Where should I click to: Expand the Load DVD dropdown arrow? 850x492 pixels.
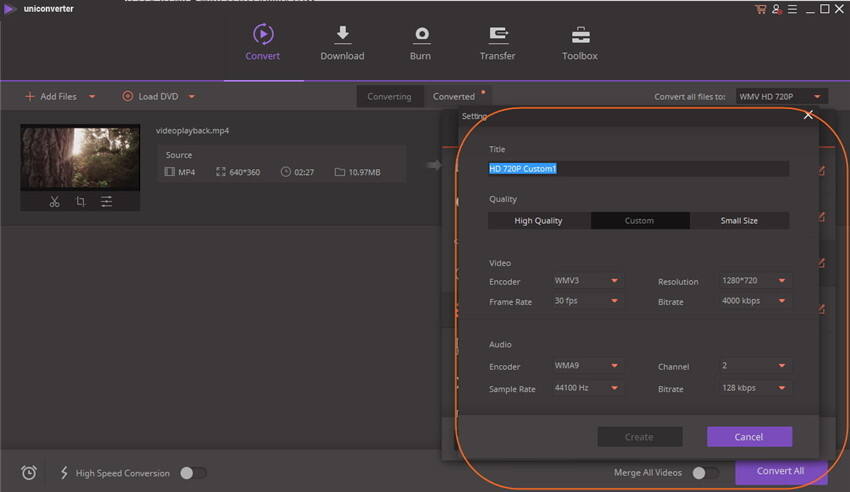192,96
